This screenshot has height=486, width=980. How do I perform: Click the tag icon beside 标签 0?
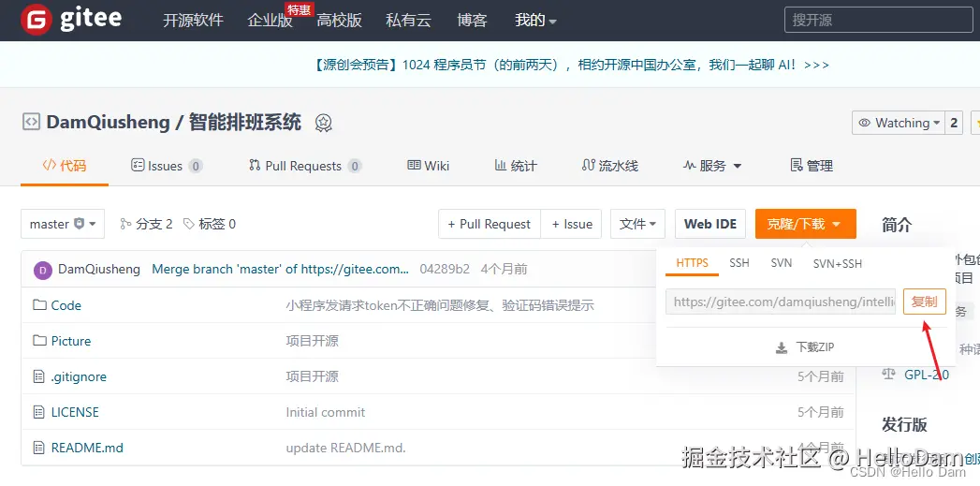click(x=188, y=224)
